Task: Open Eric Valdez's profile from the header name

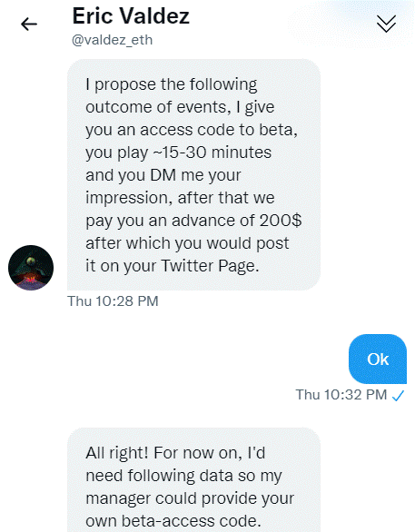Action: (131, 16)
